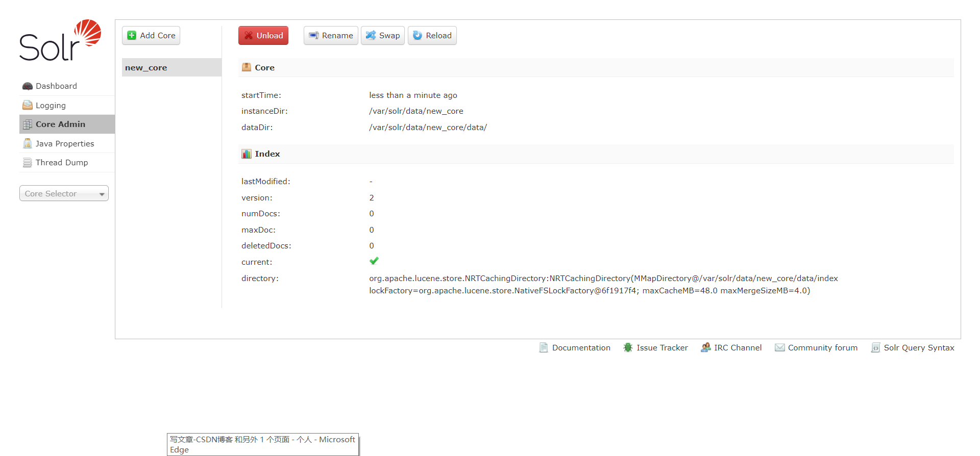This screenshot has width=980, height=456.
Task: Click the Core section box icon
Action: point(247,67)
